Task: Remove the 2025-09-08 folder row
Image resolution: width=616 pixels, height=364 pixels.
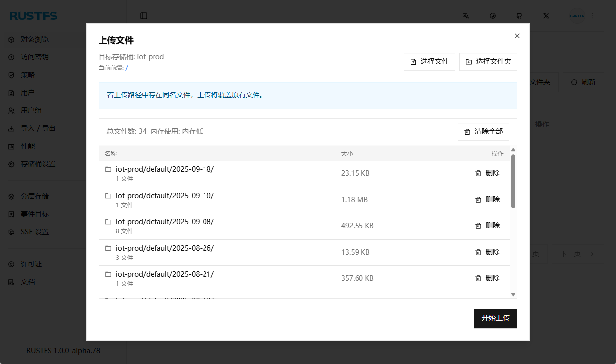Action: click(x=487, y=225)
